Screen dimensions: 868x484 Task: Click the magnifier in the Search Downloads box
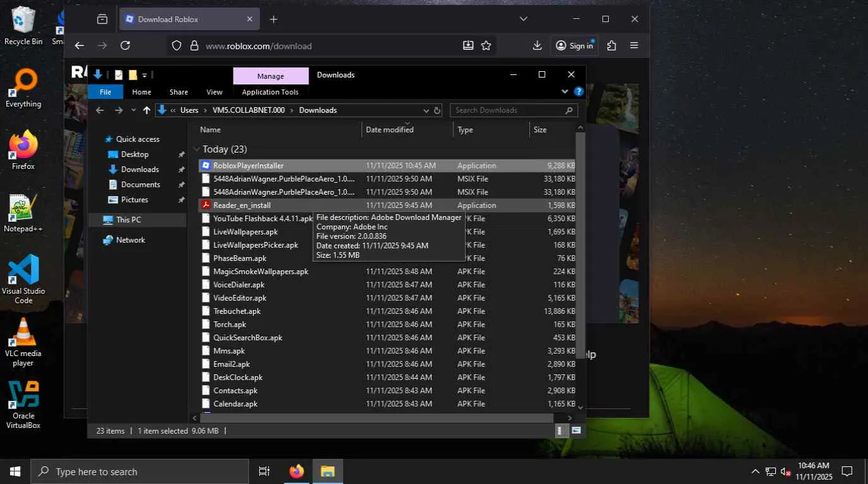point(569,110)
